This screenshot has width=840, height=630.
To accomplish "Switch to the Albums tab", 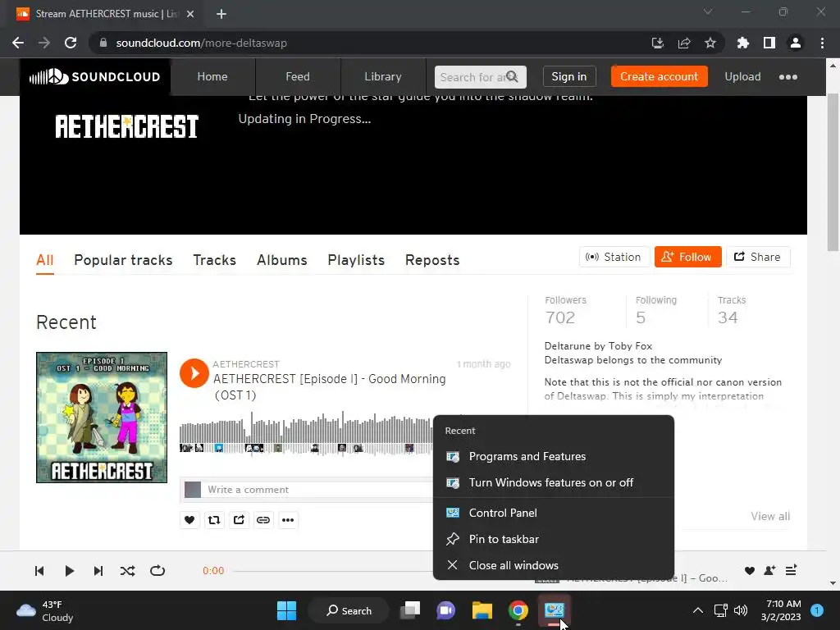I will [282, 260].
